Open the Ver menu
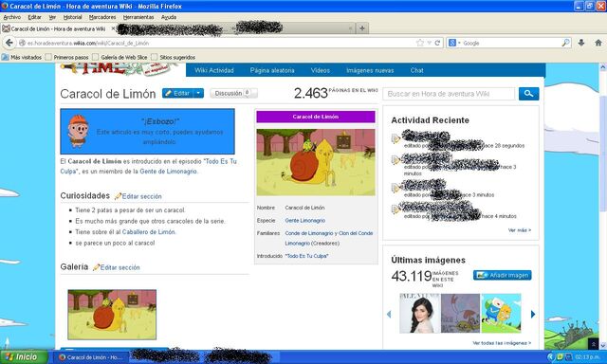 [52, 17]
